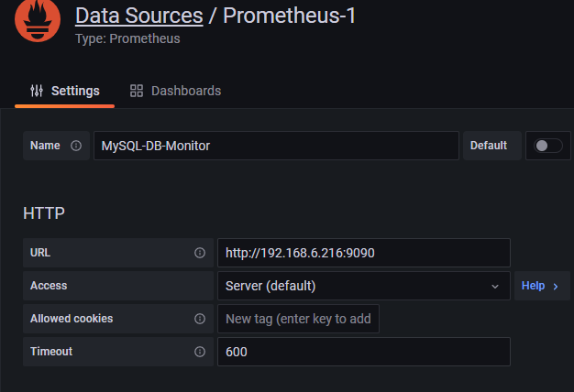Click the Type: Prometheus subtitle text
The height and width of the screenshot is (392, 574).
[x=127, y=38]
